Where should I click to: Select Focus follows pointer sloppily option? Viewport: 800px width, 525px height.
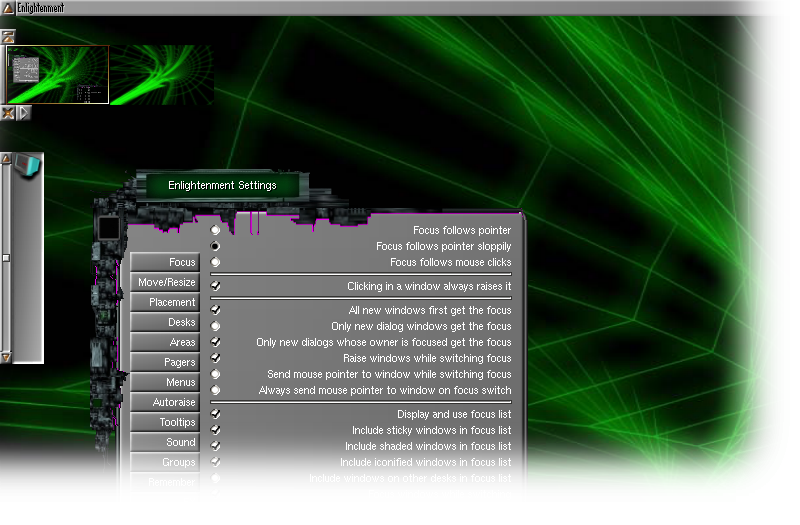216,246
